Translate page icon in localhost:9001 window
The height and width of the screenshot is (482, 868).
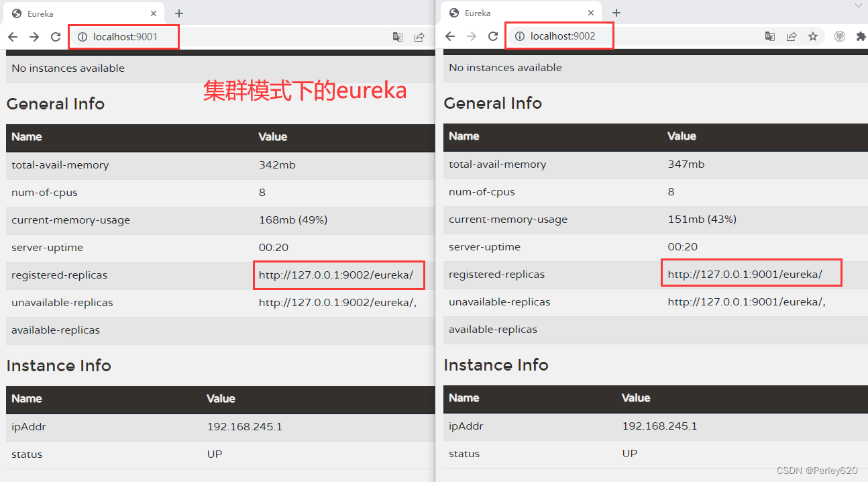(398, 37)
